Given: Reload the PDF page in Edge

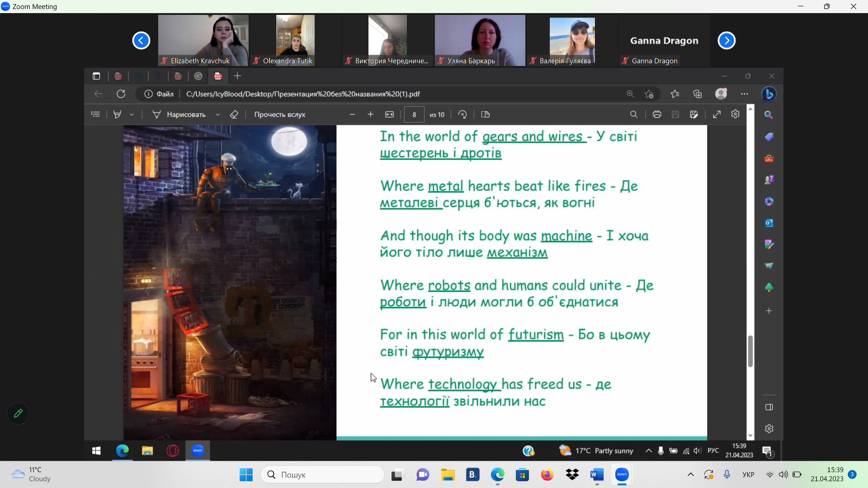Looking at the screenshot, I should [121, 94].
